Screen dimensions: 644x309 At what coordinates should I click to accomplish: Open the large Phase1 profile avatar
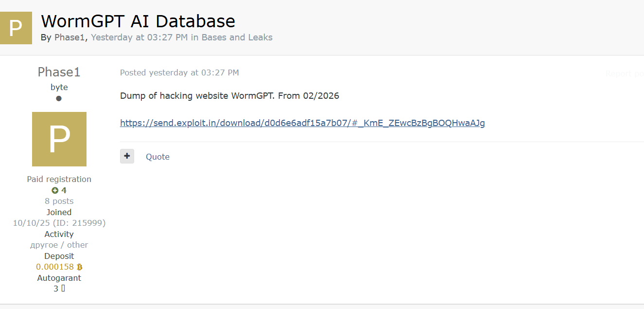coord(59,139)
